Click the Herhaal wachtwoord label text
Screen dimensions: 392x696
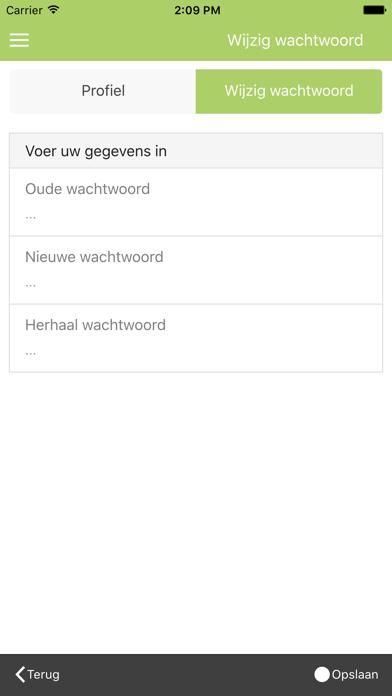(x=95, y=325)
